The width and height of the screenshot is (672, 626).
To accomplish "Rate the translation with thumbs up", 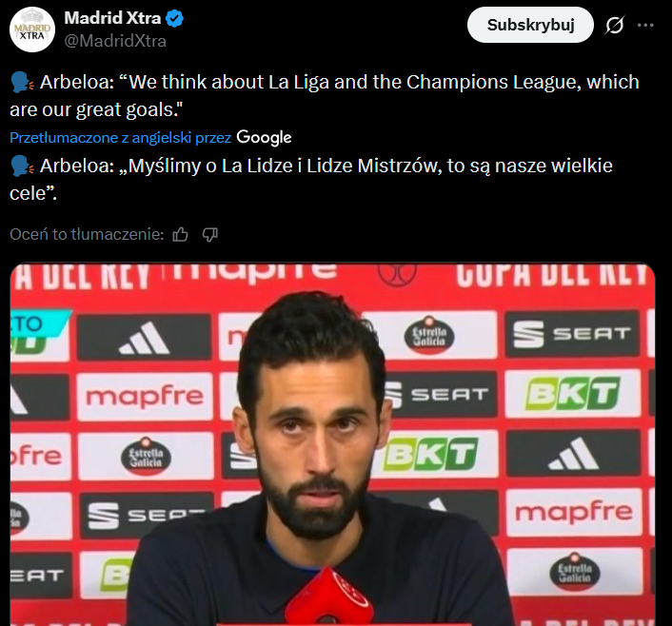I will [180, 234].
